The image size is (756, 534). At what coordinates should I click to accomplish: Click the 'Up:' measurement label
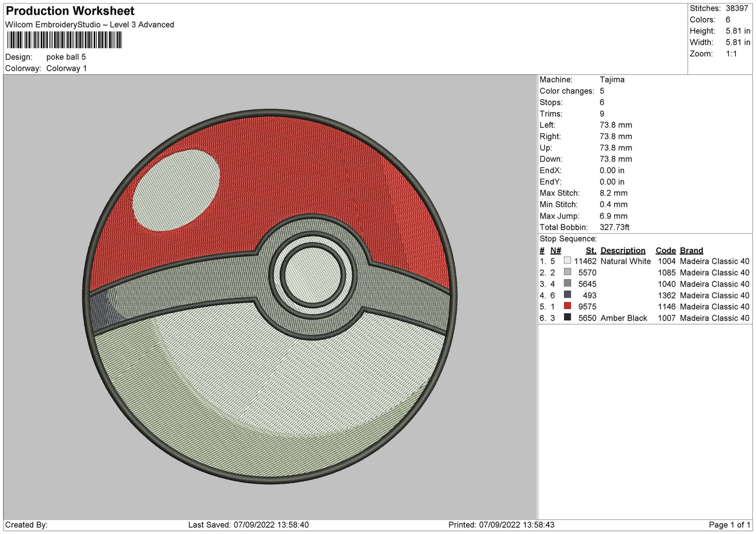[x=546, y=148]
